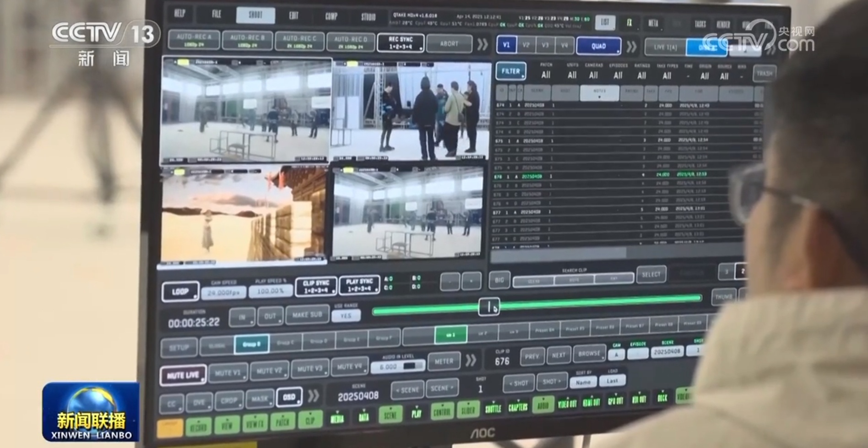
Task: Toggle AUTO-REC A recording
Action: (x=194, y=40)
